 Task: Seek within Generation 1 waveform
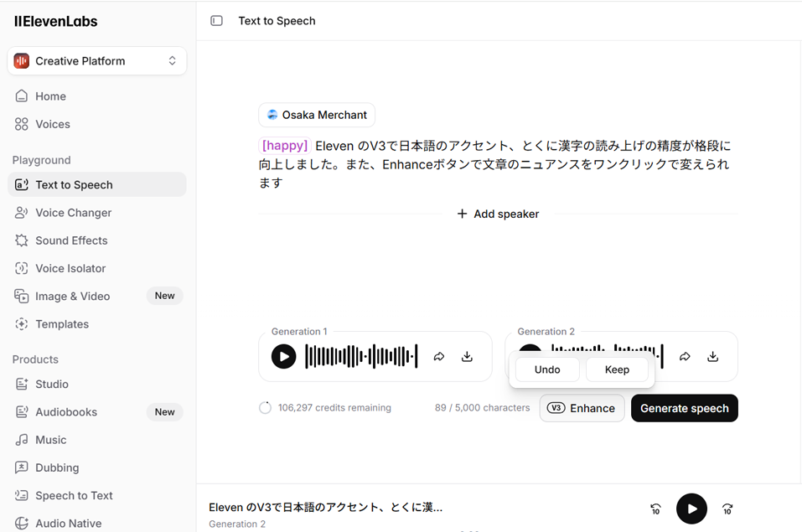pos(361,357)
